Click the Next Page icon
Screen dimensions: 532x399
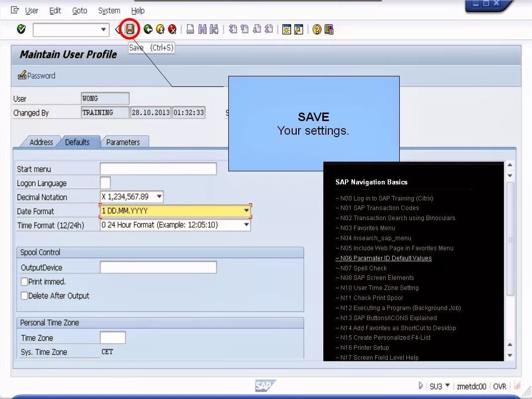click(x=257, y=30)
